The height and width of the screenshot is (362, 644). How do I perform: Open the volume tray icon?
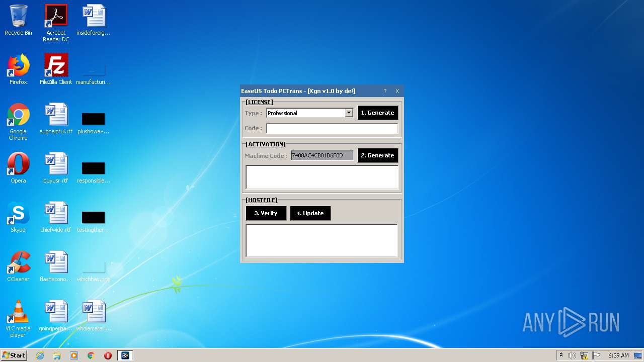point(572,355)
